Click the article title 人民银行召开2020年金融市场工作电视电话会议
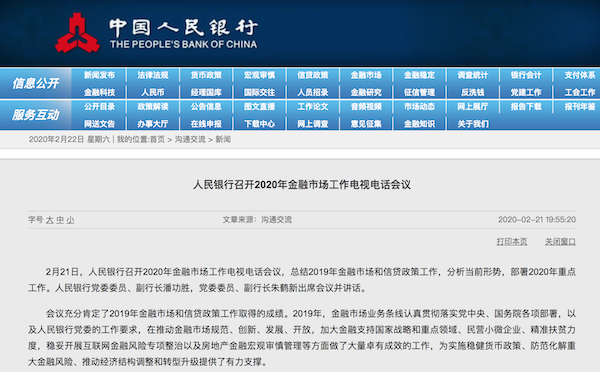 (302, 185)
